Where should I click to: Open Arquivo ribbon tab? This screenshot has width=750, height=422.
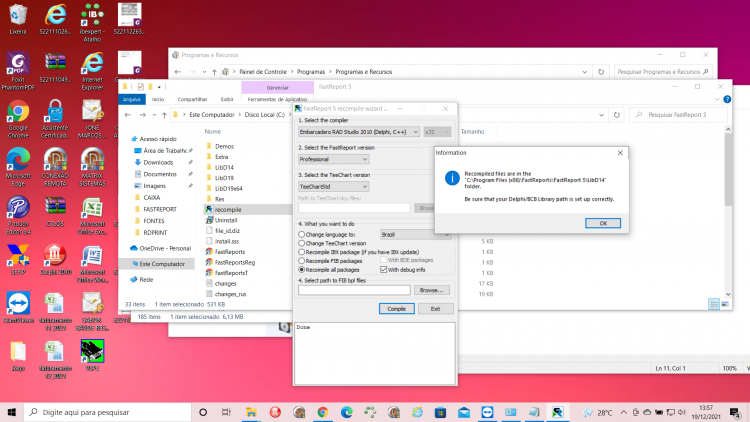click(132, 99)
